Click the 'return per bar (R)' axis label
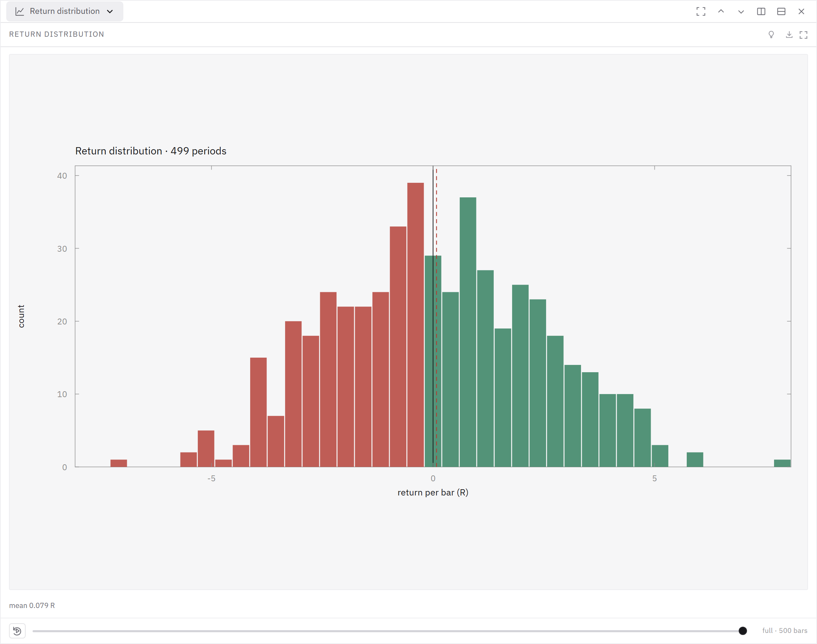This screenshot has height=644, width=817. [433, 492]
